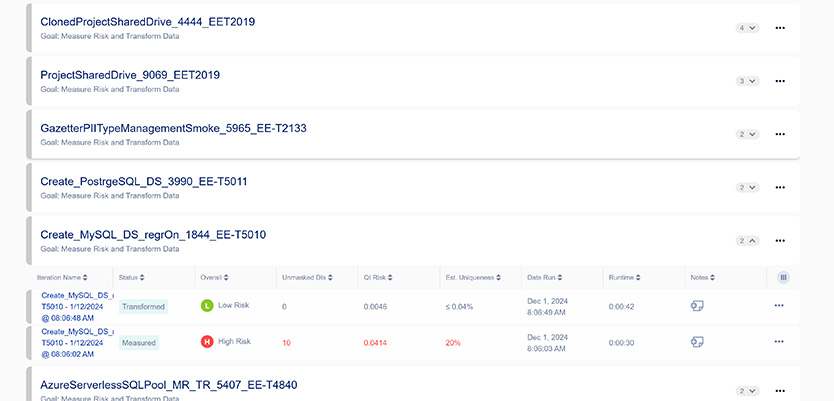Open more options for ClonedProjectSharedDrive_4444_EET2019
834x401 pixels.
click(x=780, y=28)
